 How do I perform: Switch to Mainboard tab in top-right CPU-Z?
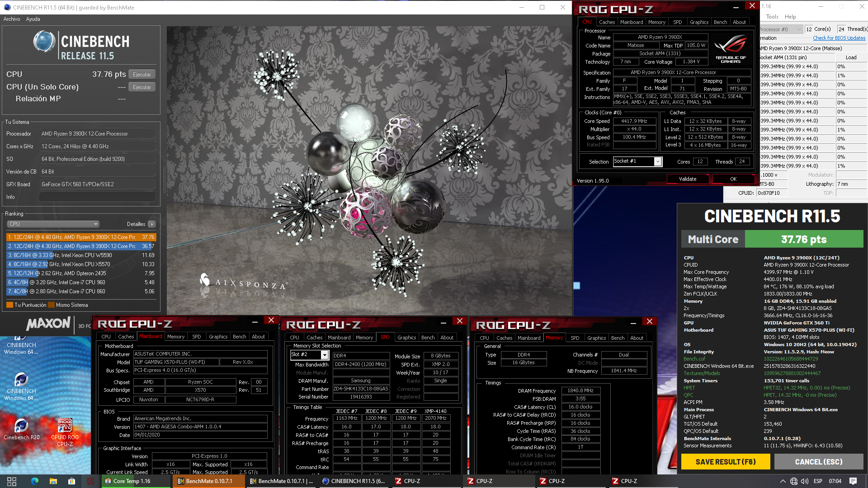click(632, 22)
